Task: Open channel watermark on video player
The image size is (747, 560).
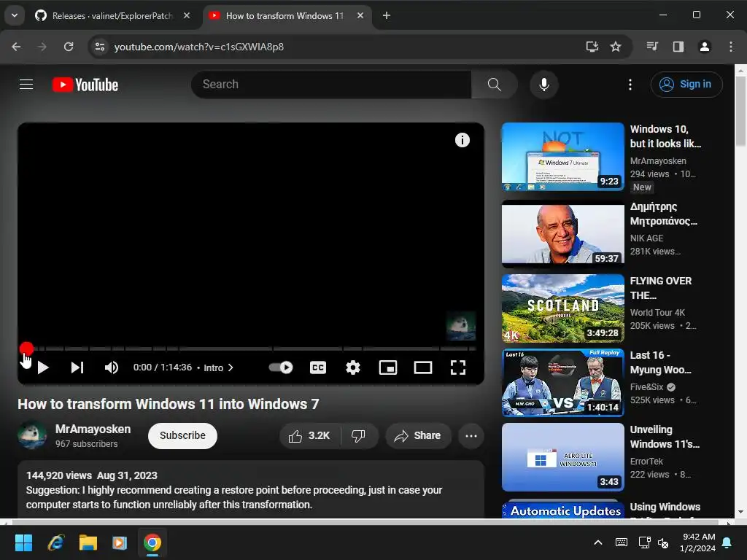Action: 461,326
